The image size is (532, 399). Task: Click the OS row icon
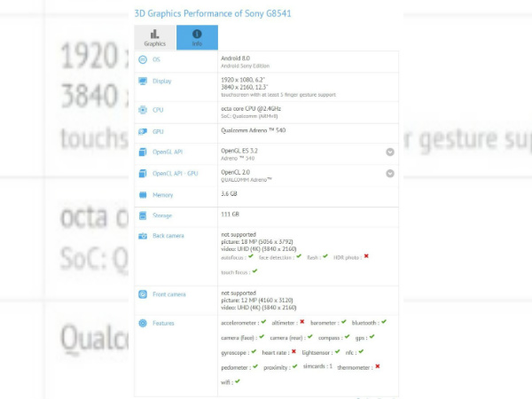(x=143, y=59)
